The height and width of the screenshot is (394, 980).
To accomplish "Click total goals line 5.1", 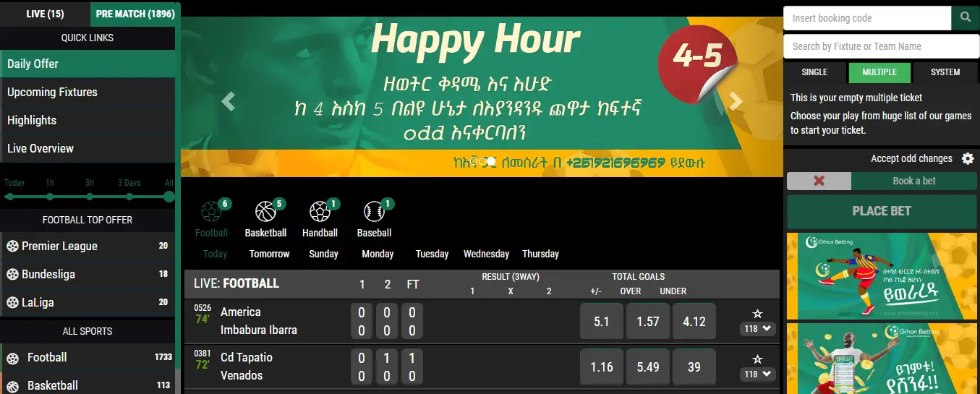I will pos(602,322).
